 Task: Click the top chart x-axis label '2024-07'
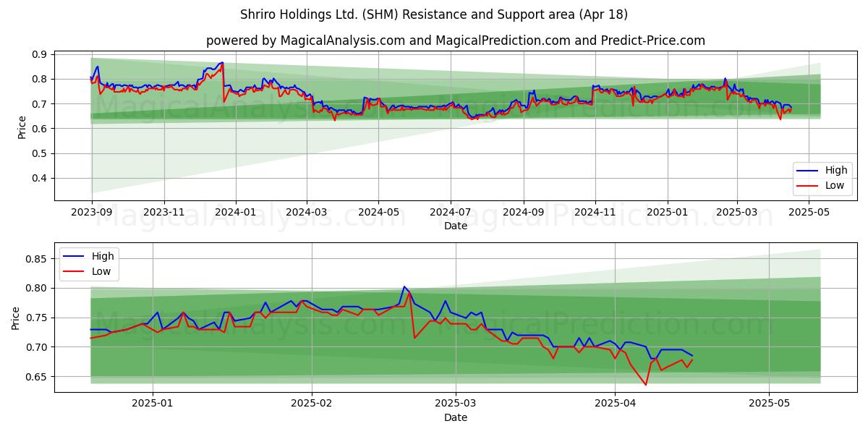tap(451, 213)
